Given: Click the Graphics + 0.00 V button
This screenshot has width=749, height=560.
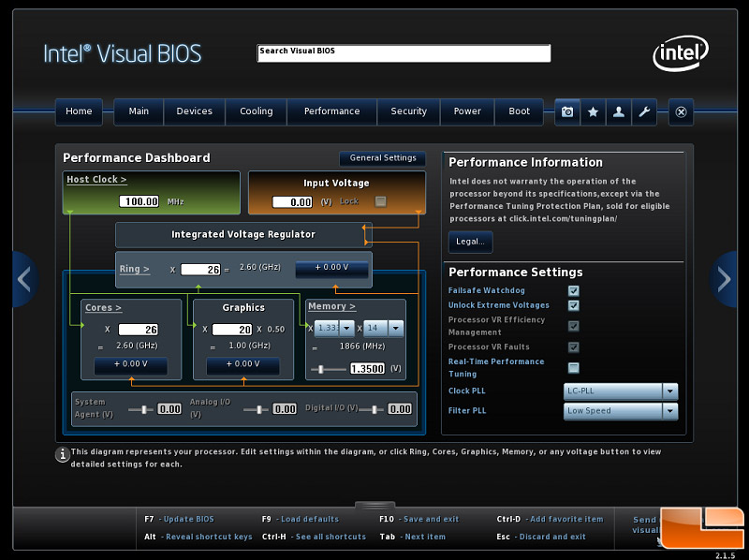Looking at the screenshot, I should pos(243,364).
